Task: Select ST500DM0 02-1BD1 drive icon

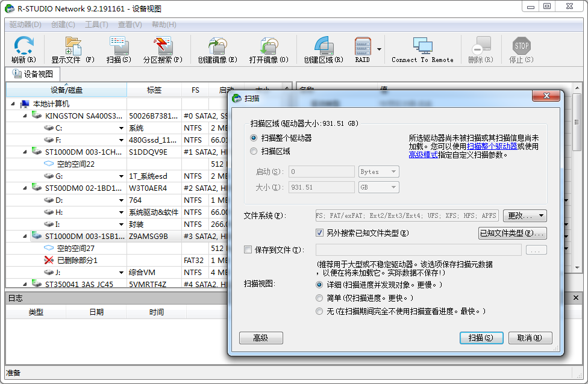Action: (37, 188)
